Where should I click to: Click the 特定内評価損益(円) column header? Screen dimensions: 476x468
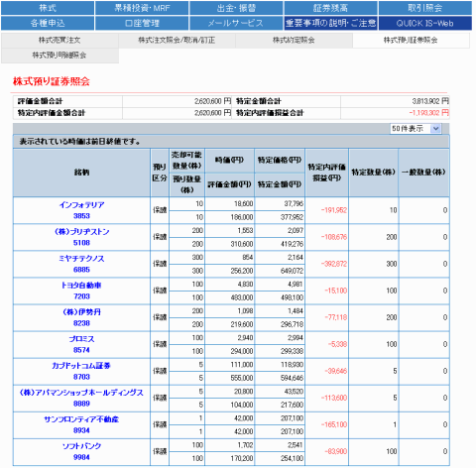(327, 173)
